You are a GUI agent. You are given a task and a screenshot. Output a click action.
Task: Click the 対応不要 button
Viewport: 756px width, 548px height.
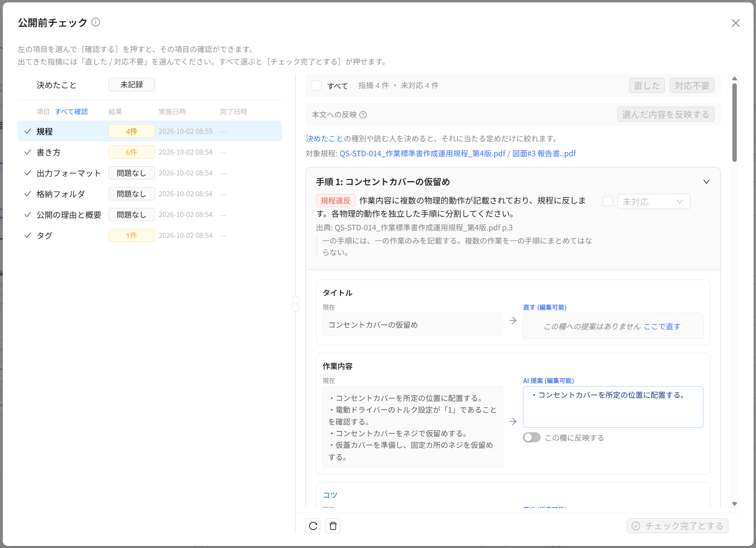692,86
